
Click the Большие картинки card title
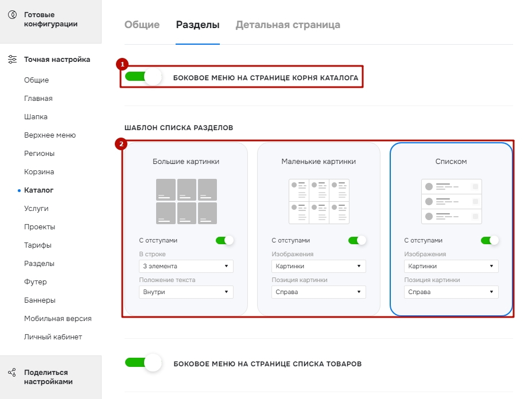tap(186, 161)
